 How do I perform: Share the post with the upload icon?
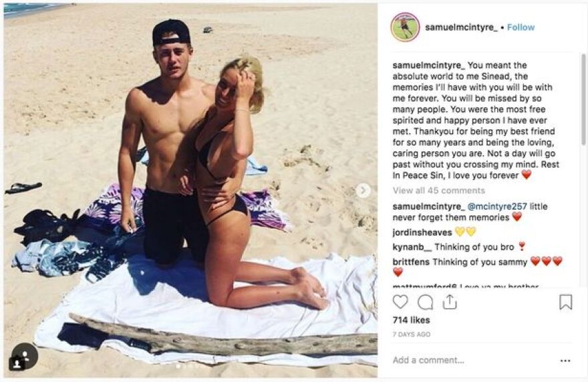(450, 302)
